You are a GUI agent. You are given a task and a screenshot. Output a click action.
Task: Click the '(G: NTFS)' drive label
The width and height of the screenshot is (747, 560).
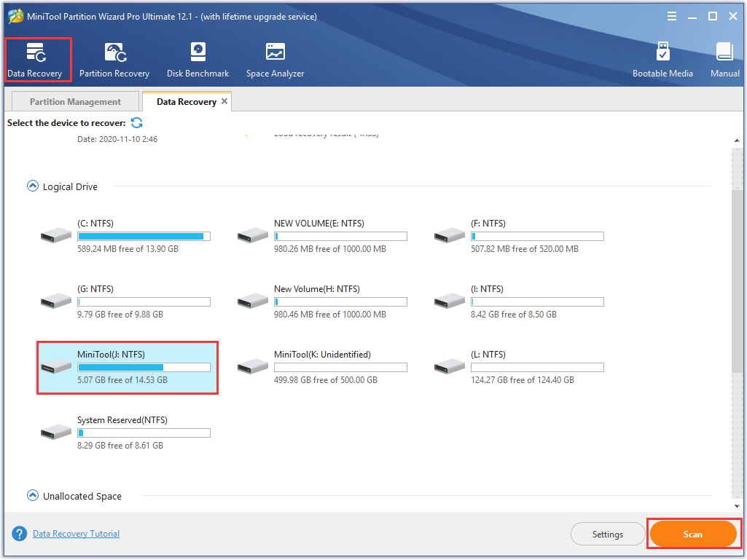95,288
